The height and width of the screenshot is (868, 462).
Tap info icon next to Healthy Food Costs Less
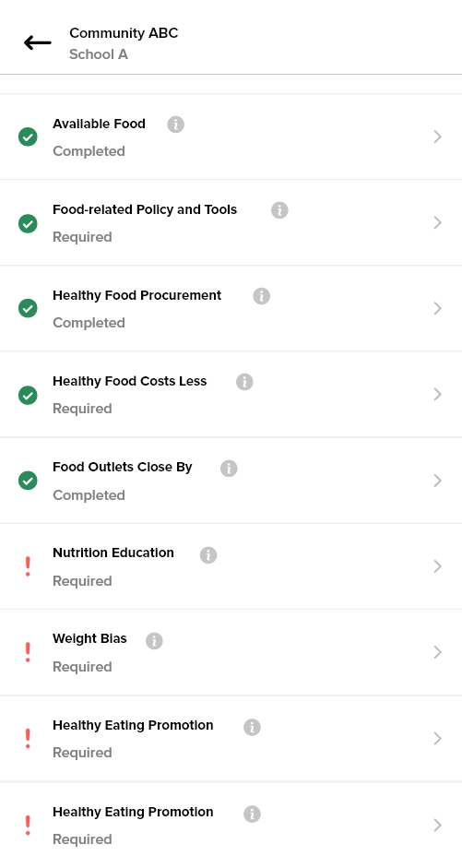tap(244, 382)
